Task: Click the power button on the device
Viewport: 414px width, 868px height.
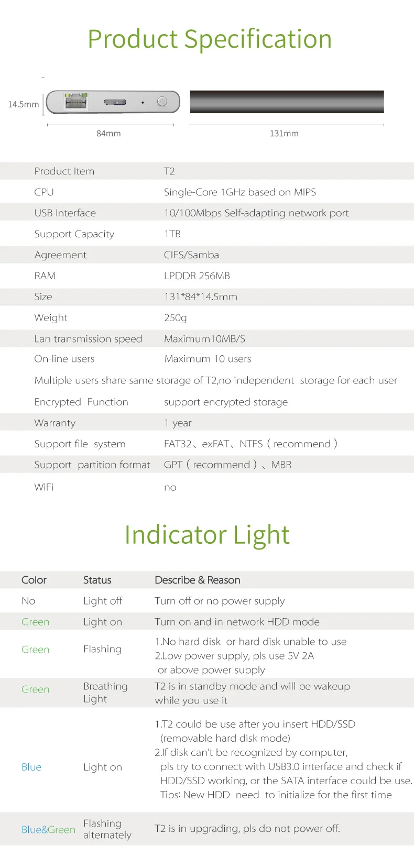Action: point(162,102)
